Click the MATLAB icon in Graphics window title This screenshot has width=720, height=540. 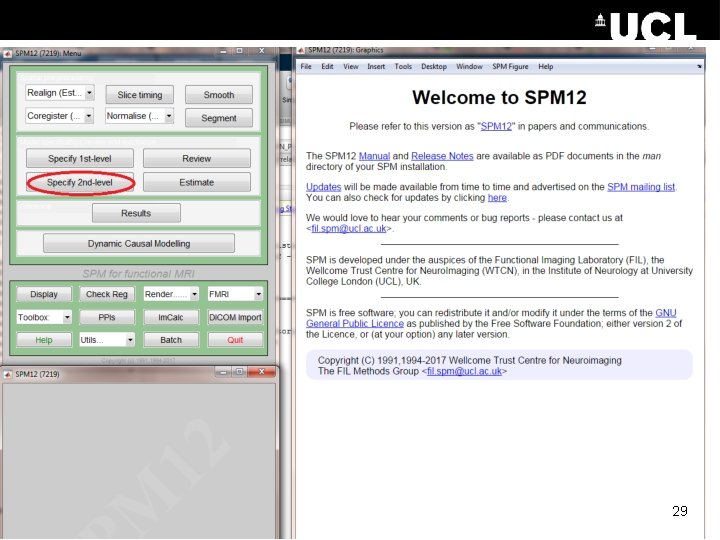click(x=301, y=50)
